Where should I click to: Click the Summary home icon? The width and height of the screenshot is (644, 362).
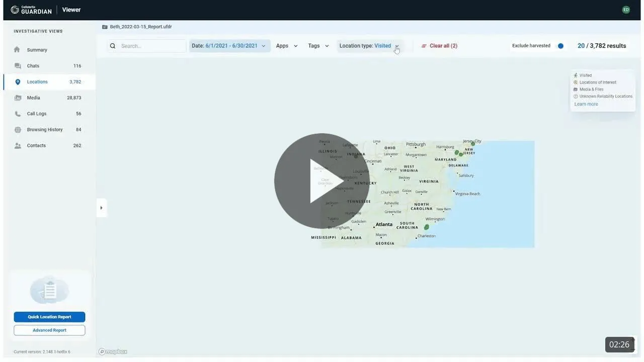[x=17, y=50]
